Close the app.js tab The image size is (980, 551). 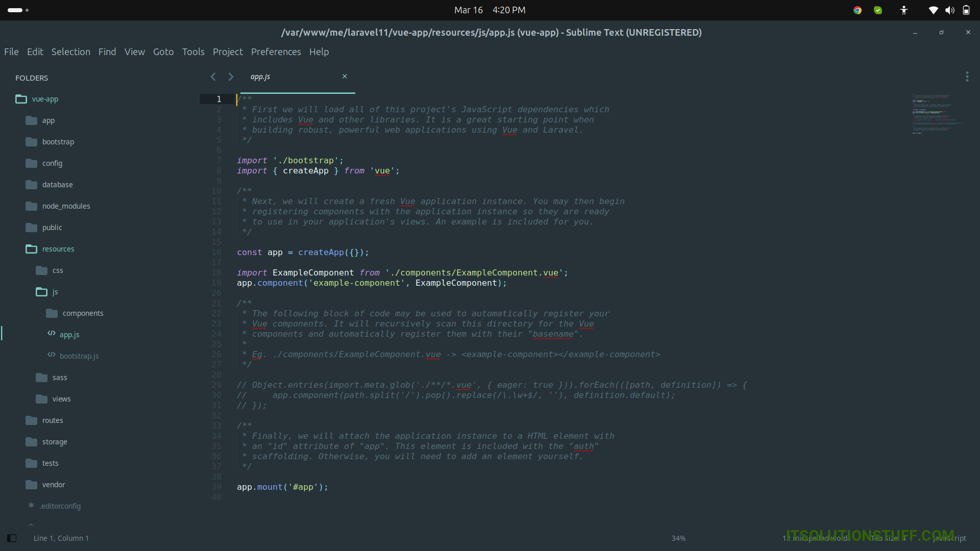point(345,76)
